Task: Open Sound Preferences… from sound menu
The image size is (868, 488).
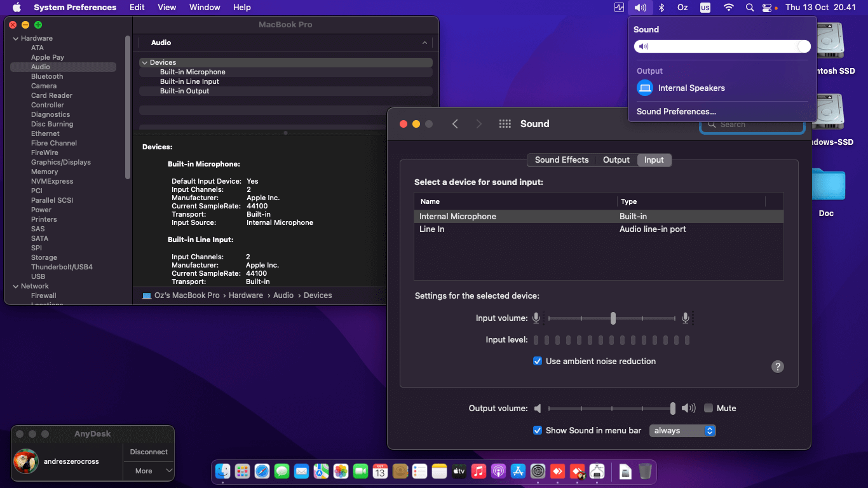Action: [676, 111]
